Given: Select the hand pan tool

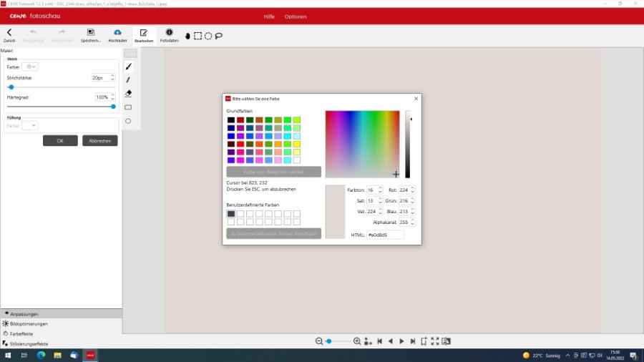Looking at the screenshot, I should [187, 36].
